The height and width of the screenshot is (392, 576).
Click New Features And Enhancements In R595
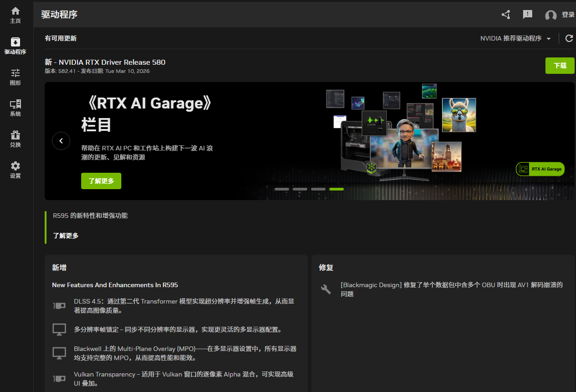(x=115, y=285)
